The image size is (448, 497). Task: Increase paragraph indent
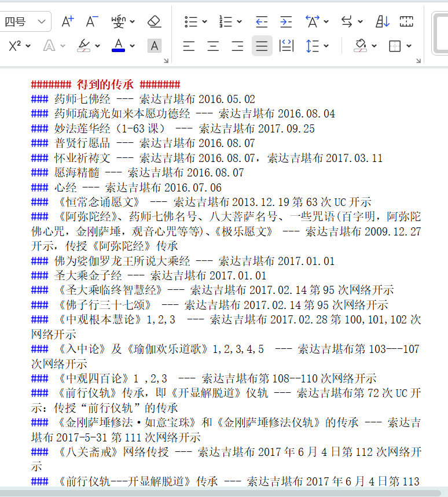(286, 21)
